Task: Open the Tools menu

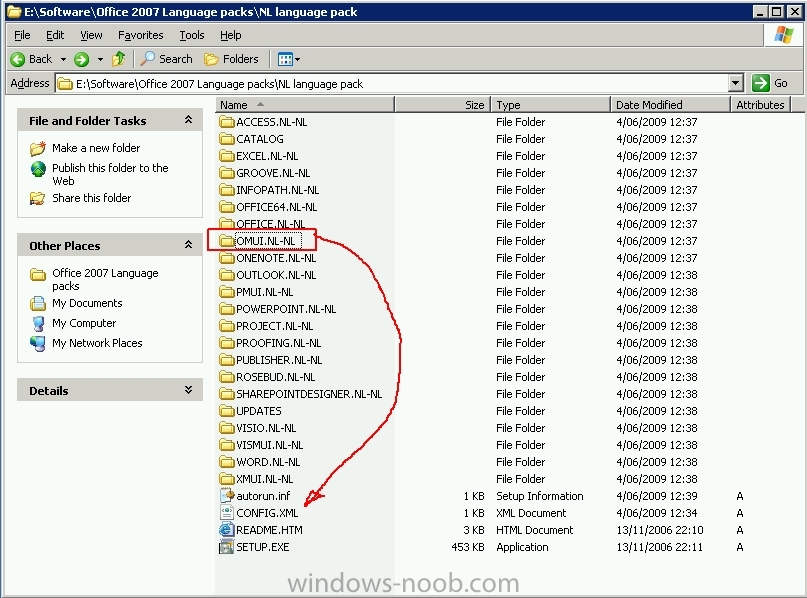Action: (x=191, y=35)
